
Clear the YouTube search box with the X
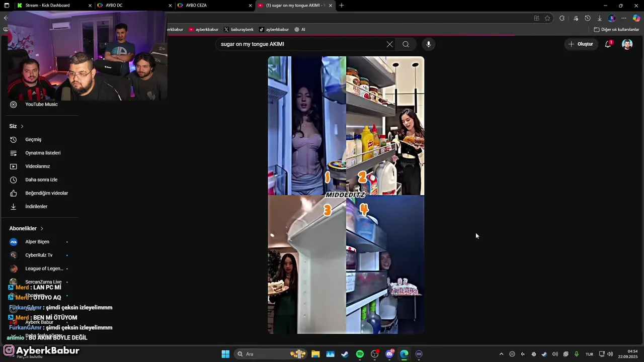pyautogui.click(x=389, y=44)
